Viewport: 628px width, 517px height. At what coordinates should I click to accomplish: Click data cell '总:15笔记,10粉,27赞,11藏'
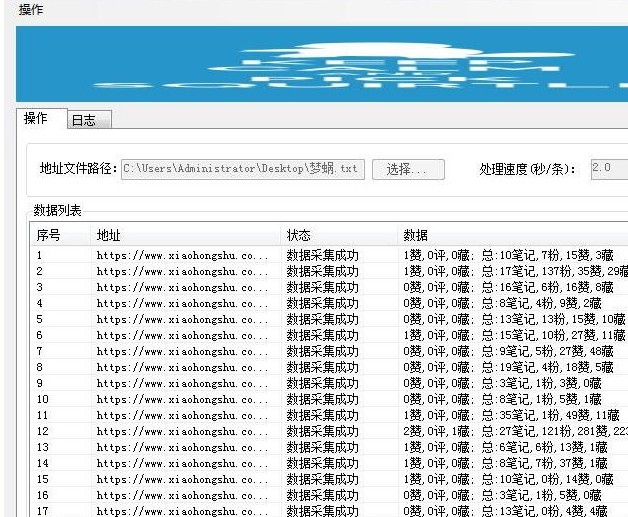click(x=554, y=335)
